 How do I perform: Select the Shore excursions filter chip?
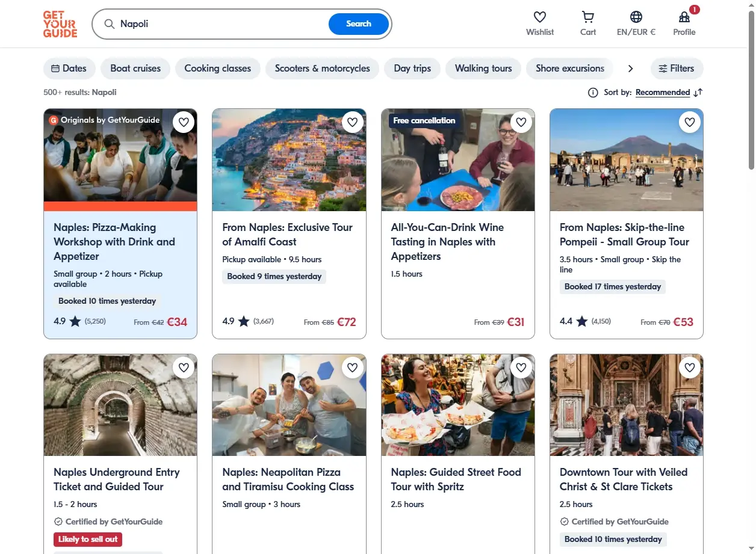570,69
